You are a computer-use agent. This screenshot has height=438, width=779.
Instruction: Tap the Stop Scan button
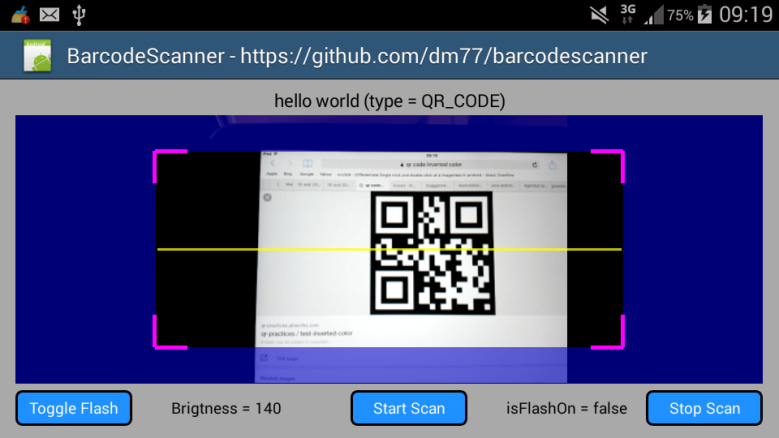[704, 408]
